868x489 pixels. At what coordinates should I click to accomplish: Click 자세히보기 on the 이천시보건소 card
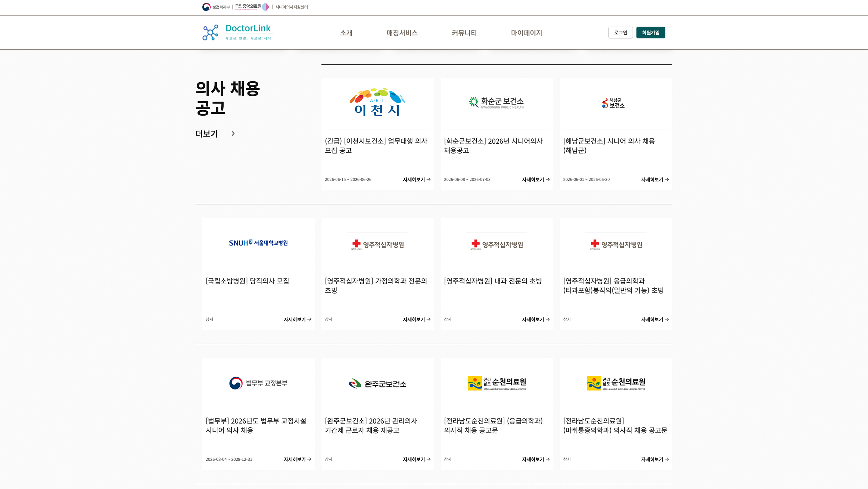416,179
